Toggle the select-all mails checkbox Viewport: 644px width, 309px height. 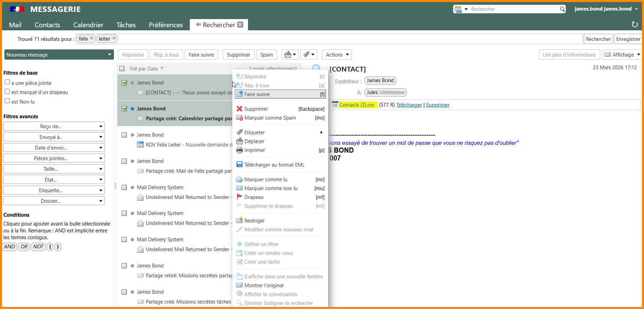[x=122, y=68]
